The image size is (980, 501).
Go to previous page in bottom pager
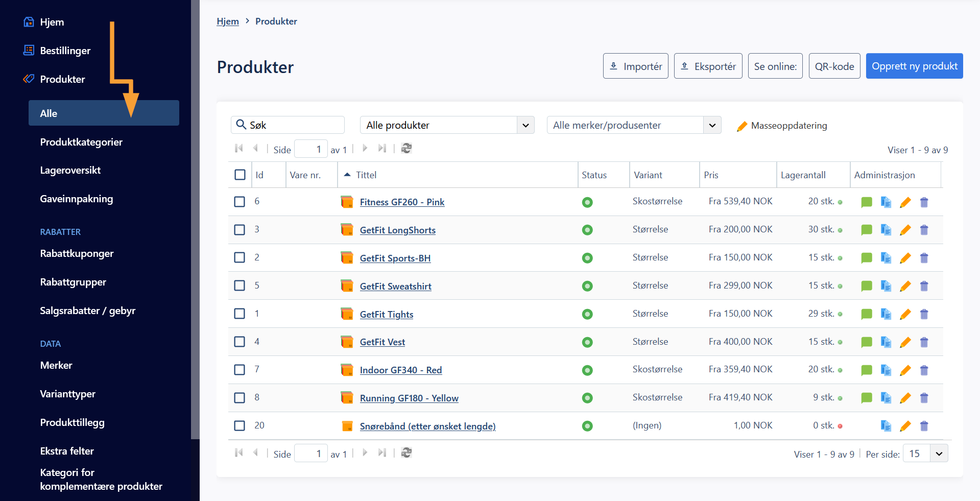[x=255, y=453]
